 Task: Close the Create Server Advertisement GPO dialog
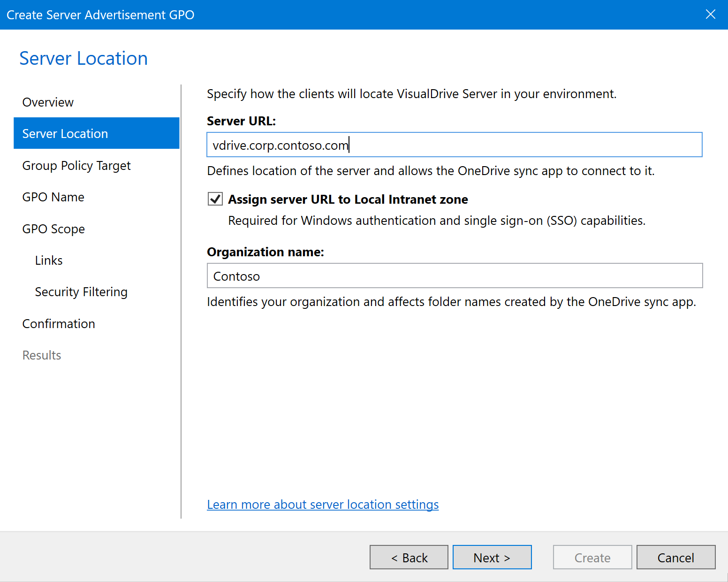(x=710, y=15)
